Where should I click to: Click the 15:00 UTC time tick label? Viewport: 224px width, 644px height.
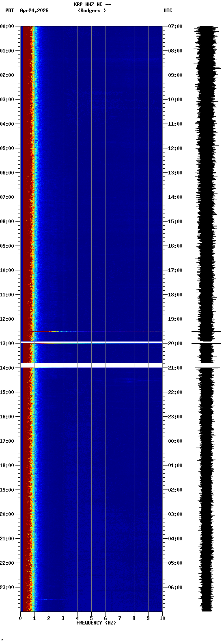click(x=175, y=222)
